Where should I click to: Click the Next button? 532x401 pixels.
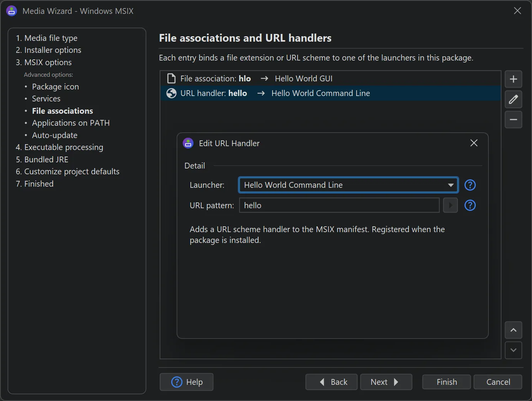click(386, 382)
